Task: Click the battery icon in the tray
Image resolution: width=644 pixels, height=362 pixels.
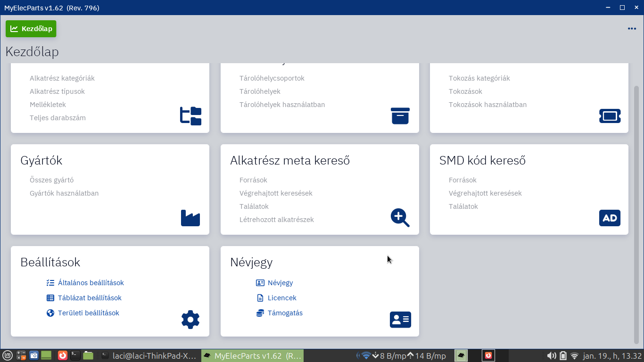Action: click(x=563, y=356)
